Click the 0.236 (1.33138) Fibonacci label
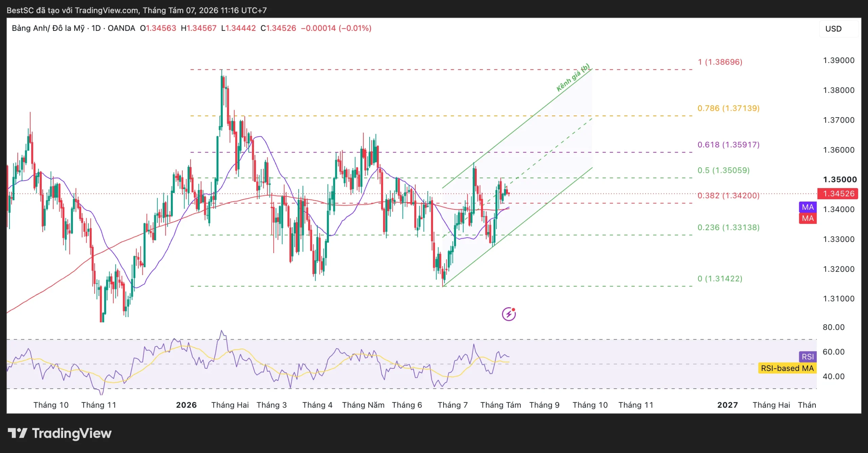 pyautogui.click(x=728, y=227)
